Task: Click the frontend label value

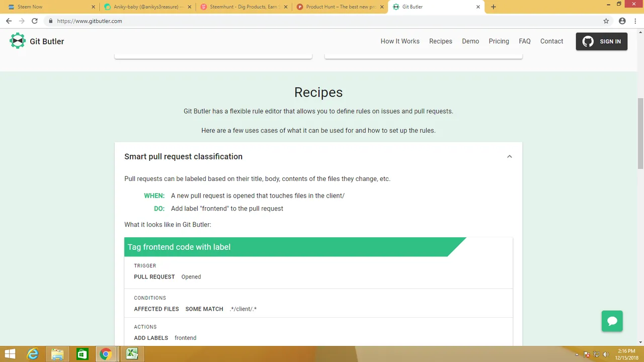Action: (186, 338)
